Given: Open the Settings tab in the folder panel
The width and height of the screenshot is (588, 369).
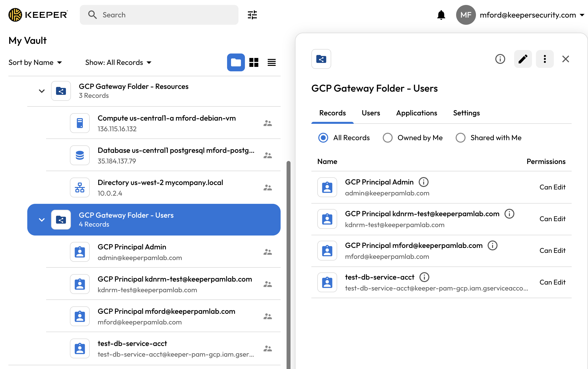Looking at the screenshot, I should point(466,113).
